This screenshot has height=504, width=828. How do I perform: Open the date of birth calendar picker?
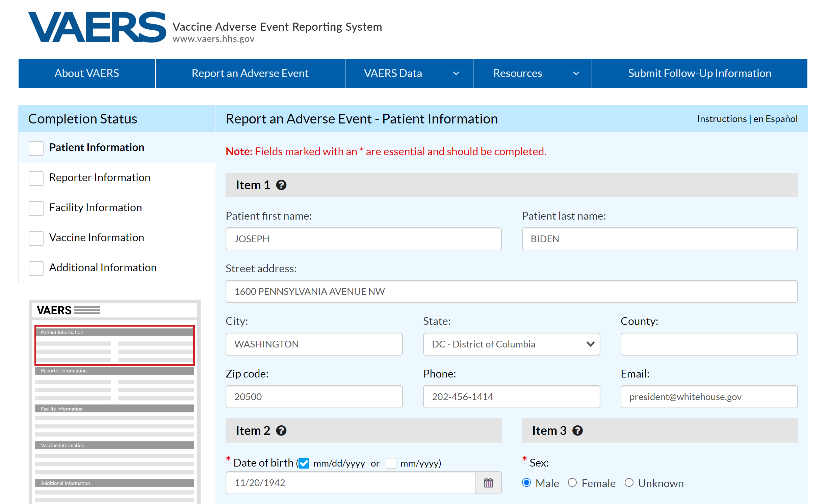(488, 483)
